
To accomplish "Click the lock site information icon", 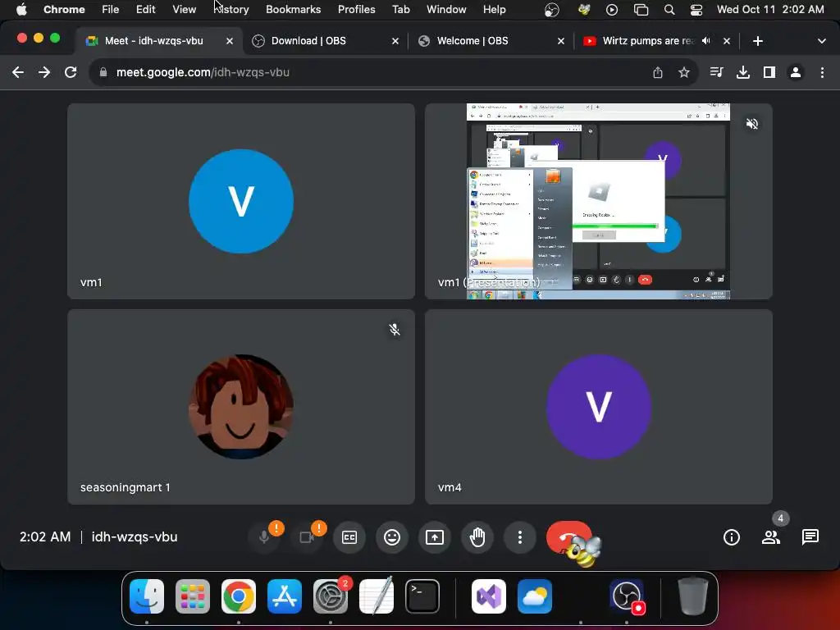I will [x=103, y=72].
